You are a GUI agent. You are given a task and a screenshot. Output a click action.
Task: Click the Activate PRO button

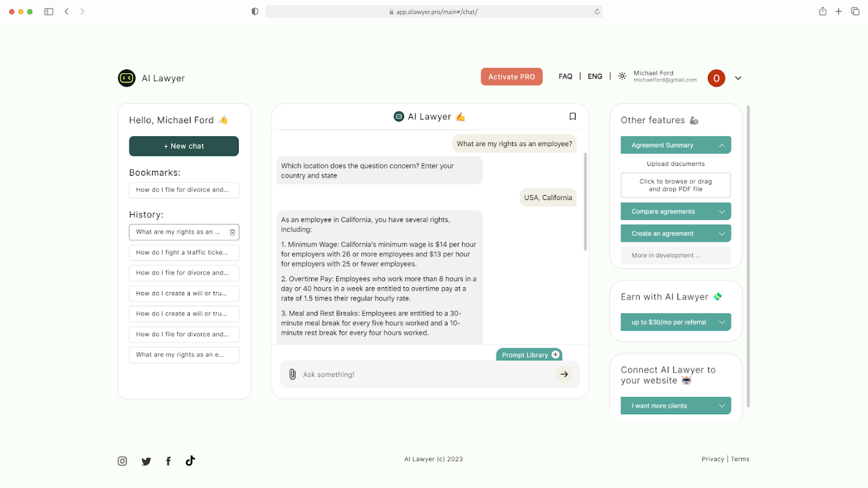point(512,77)
